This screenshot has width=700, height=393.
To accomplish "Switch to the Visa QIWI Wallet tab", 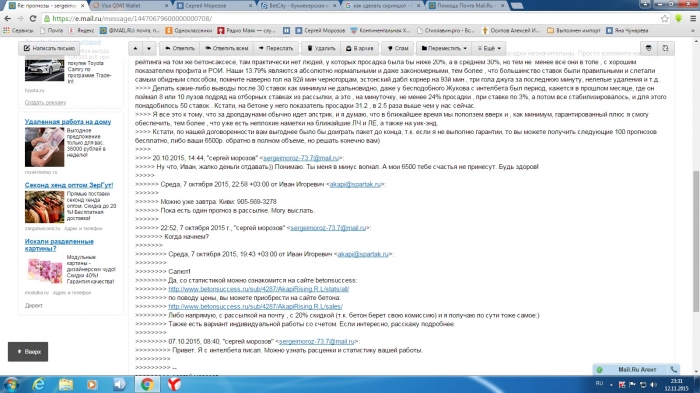I will click(129, 6).
